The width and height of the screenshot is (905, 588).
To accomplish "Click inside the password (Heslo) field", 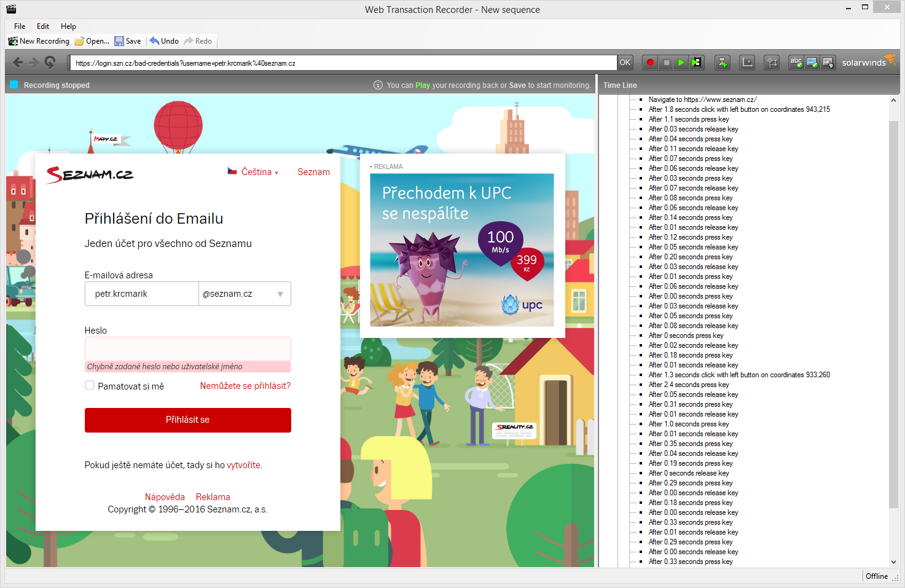I will (x=187, y=348).
